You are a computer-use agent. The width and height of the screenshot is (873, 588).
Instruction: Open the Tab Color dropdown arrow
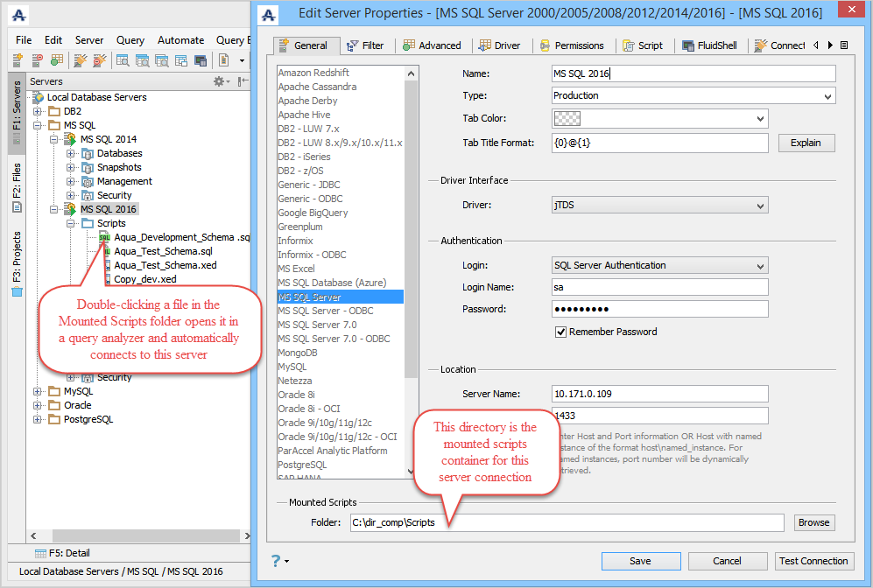click(x=761, y=118)
